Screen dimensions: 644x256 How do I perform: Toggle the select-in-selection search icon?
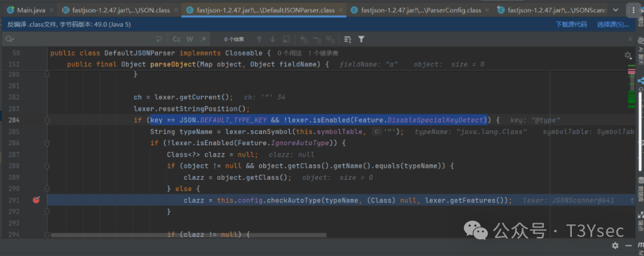[x=286, y=39]
